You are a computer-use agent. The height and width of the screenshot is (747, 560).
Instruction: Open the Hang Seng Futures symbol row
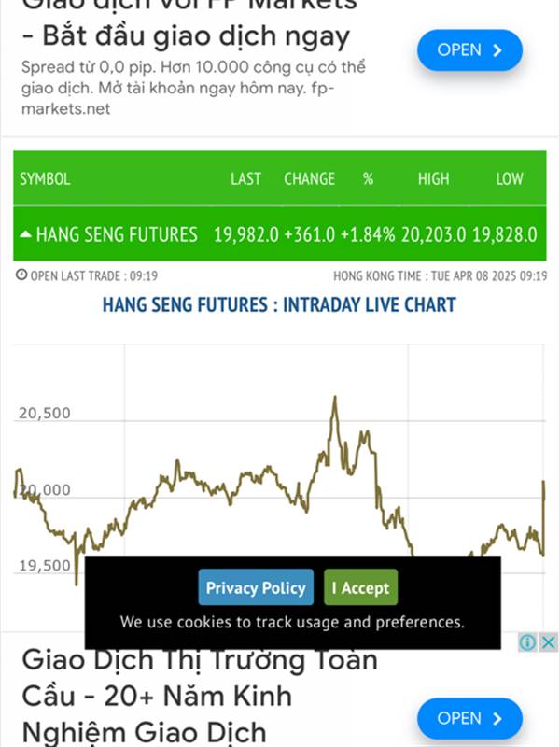(x=279, y=234)
